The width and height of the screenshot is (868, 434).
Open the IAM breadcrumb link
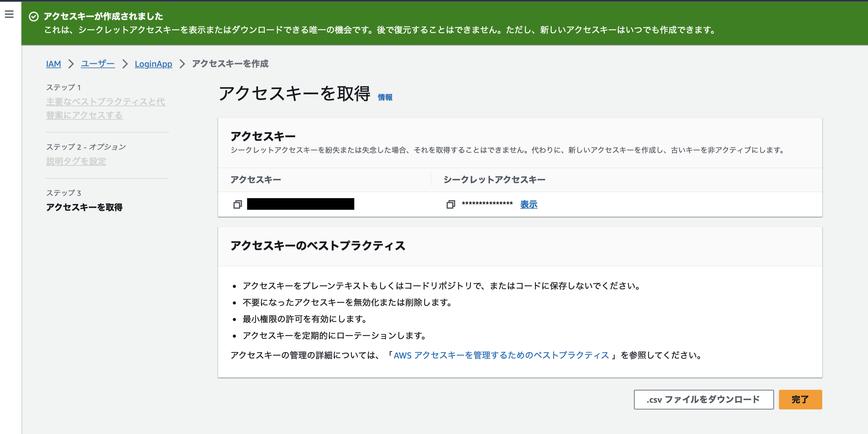pyautogui.click(x=53, y=64)
